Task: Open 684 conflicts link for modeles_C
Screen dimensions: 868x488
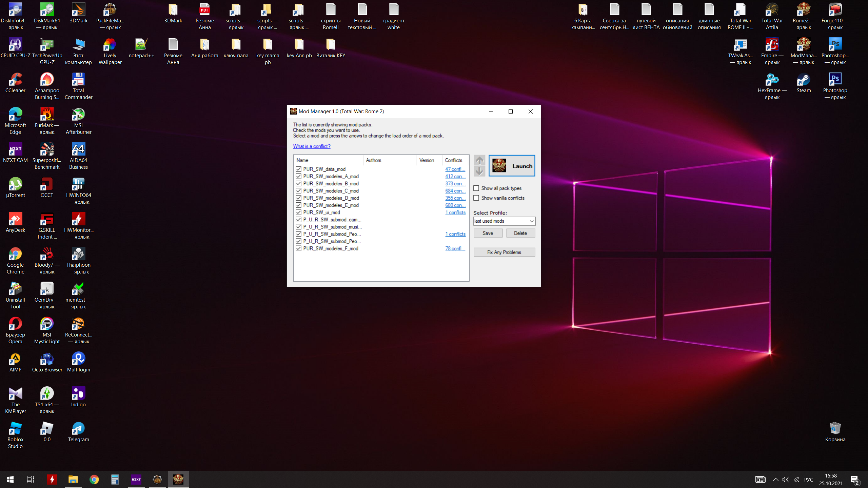Action: pos(455,191)
